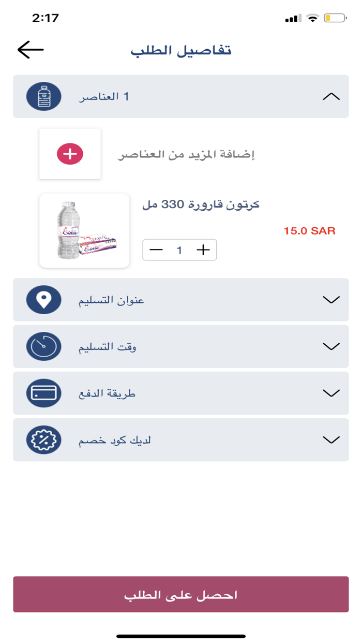Tap the water bottle items icon
Image resolution: width=362 pixels, height=644 pixels.
[44, 97]
